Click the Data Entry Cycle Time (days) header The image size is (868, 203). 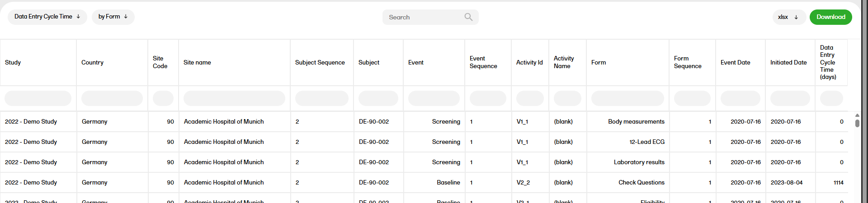point(828,62)
